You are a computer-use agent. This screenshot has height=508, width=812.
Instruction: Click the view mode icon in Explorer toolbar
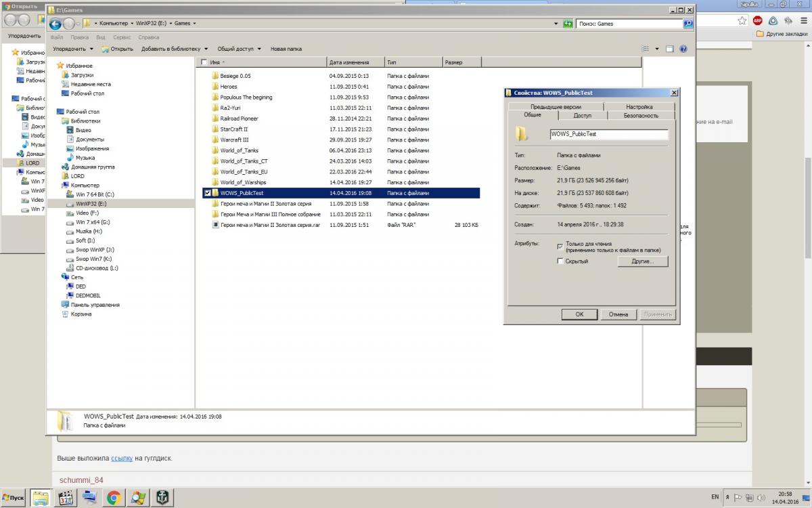[x=645, y=49]
